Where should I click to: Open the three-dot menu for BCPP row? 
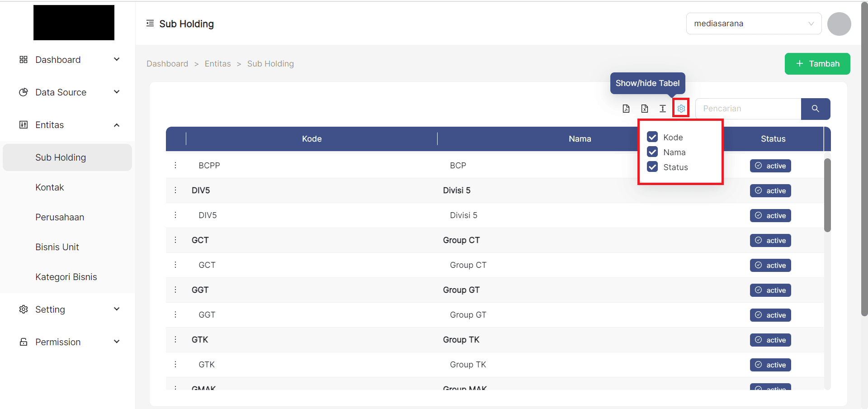[x=175, y=166]
